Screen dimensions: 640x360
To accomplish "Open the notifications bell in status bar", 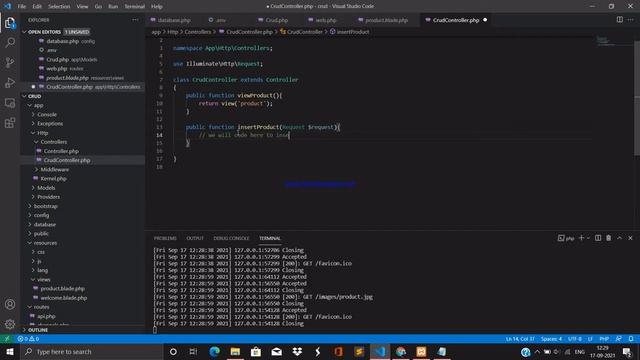I will pyautogui.click(x=631, y=339).
